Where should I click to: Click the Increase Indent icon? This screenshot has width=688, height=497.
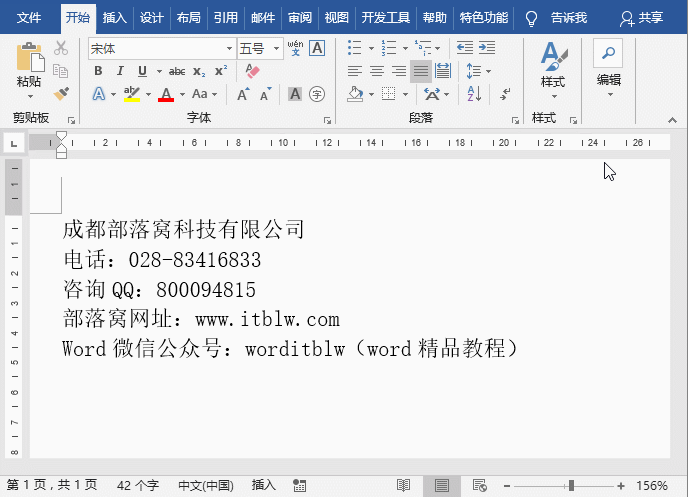(x=487, y=48)
